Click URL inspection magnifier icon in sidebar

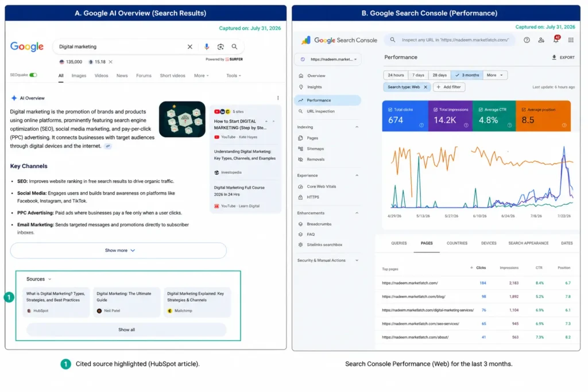[300, 111]
